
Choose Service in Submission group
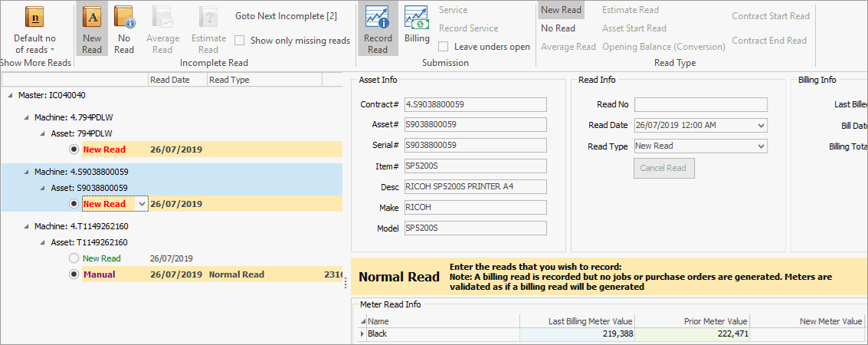(453, 10)
